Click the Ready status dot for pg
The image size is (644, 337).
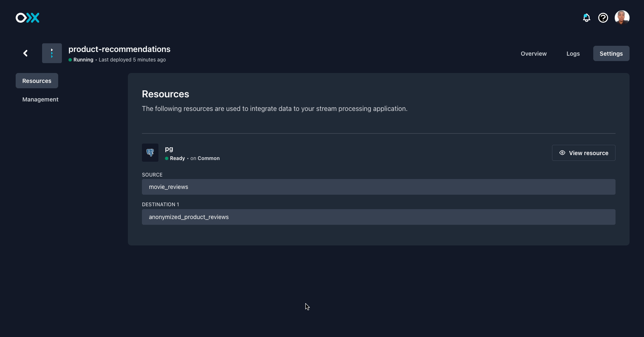(167, 158)
